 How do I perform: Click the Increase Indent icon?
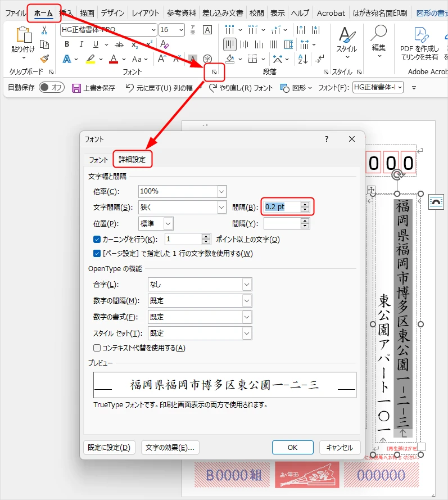(x=315, y=30)
